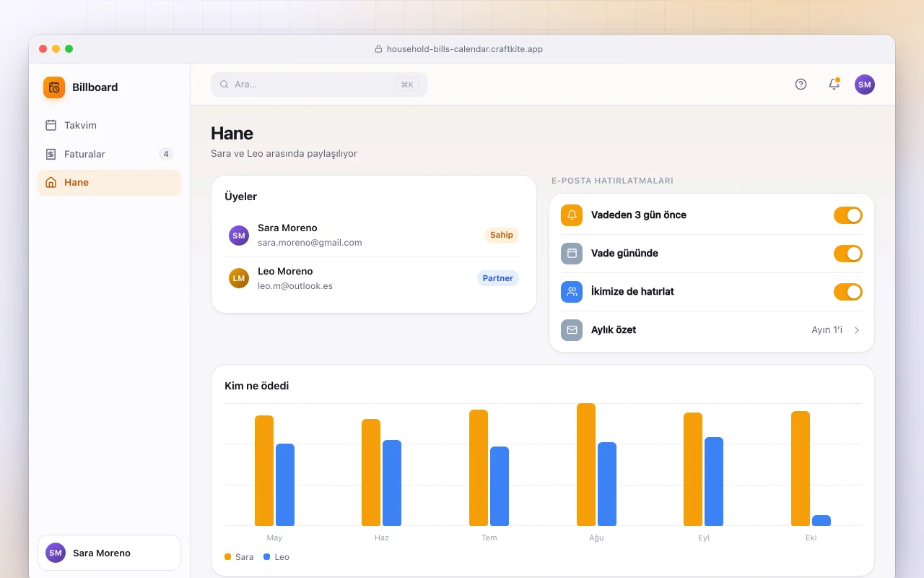
Task: Click the Faturalar receipt icon in the sidebar
Action: tap(51, 154)
